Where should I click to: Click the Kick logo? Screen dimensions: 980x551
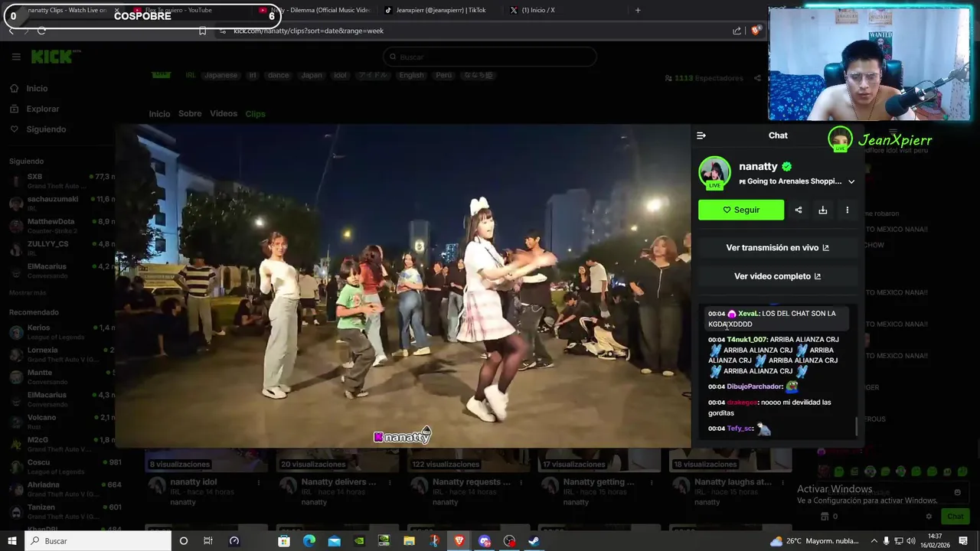pos(51,57)
